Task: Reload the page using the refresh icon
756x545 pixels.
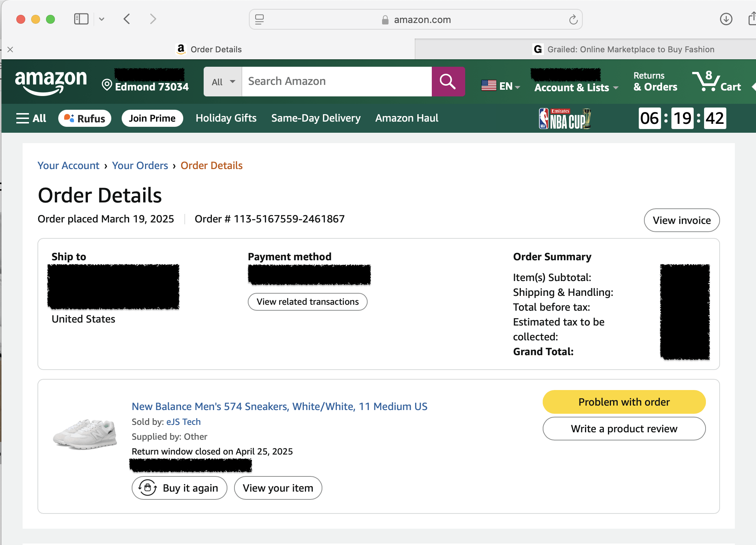Action: [x=573, y=19]
